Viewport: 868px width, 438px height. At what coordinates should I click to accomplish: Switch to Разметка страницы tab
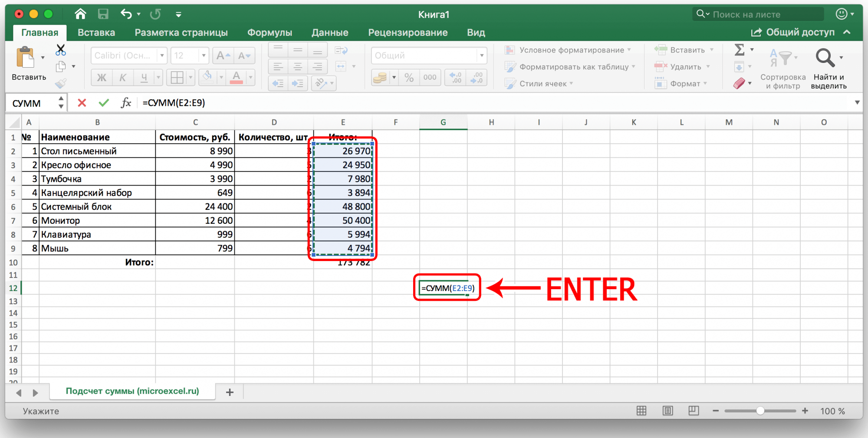coord(181,33)
